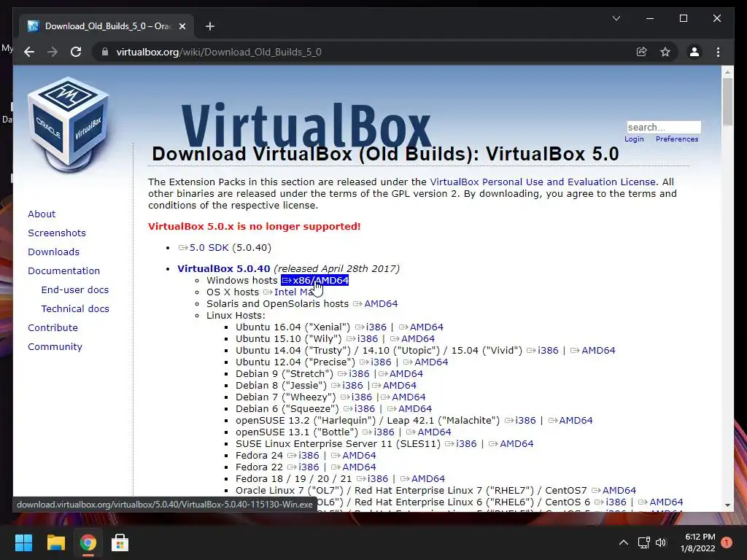Viewport: 747px width, 560px height.
Task: Download the 5.0 SDK link
Action: click(204, 248)
